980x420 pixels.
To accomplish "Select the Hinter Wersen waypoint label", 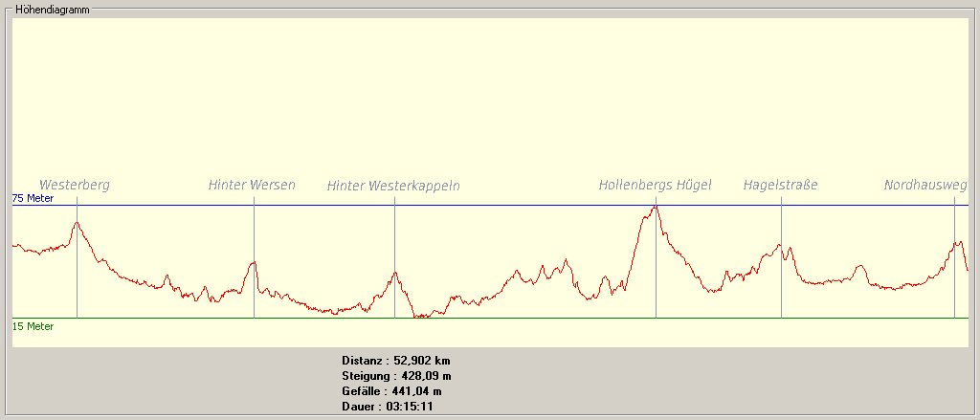I will 252,185.
